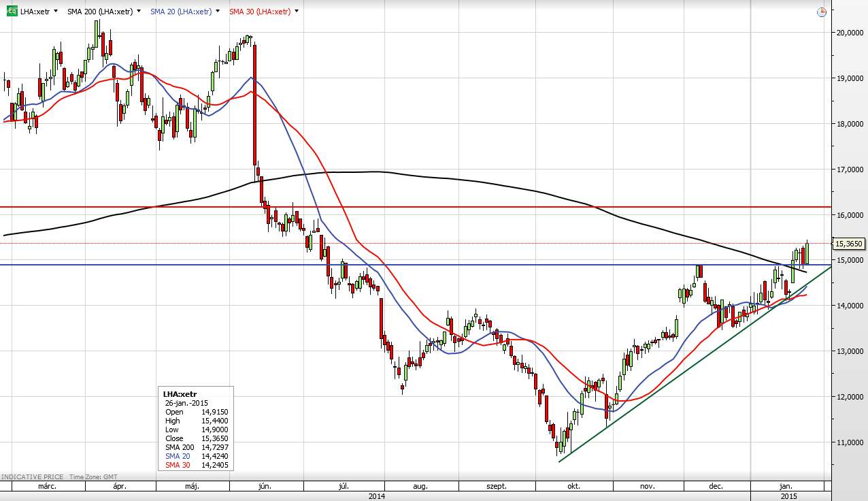Click the 17,0000 price axis label

click(850, 169)
